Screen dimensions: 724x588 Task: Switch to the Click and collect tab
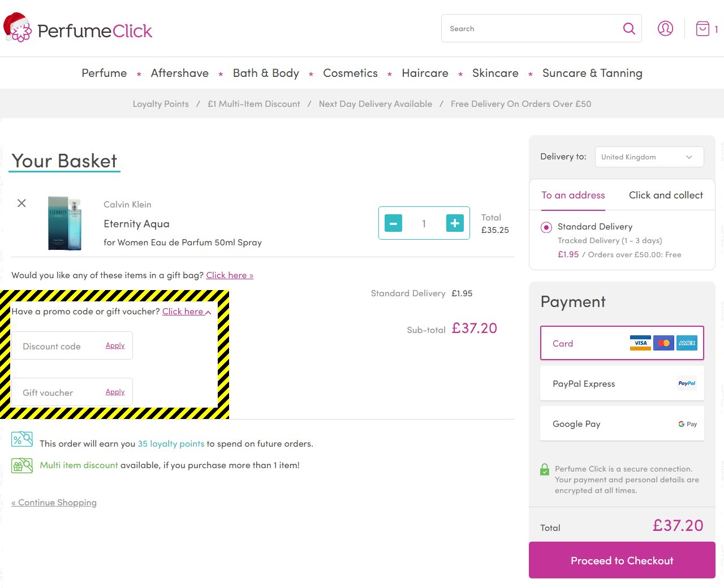(666, 195)
